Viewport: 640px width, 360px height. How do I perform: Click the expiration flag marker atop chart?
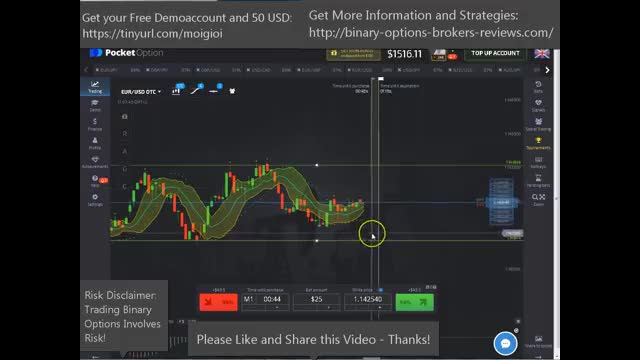[x=381, y=79]
